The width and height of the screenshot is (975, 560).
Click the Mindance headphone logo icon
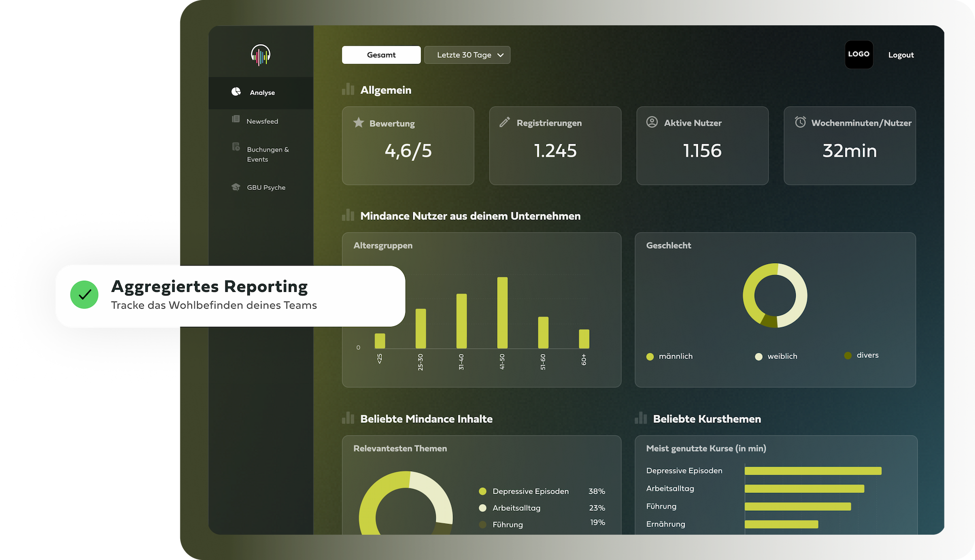pyautogui.click(x=261, y=55)
